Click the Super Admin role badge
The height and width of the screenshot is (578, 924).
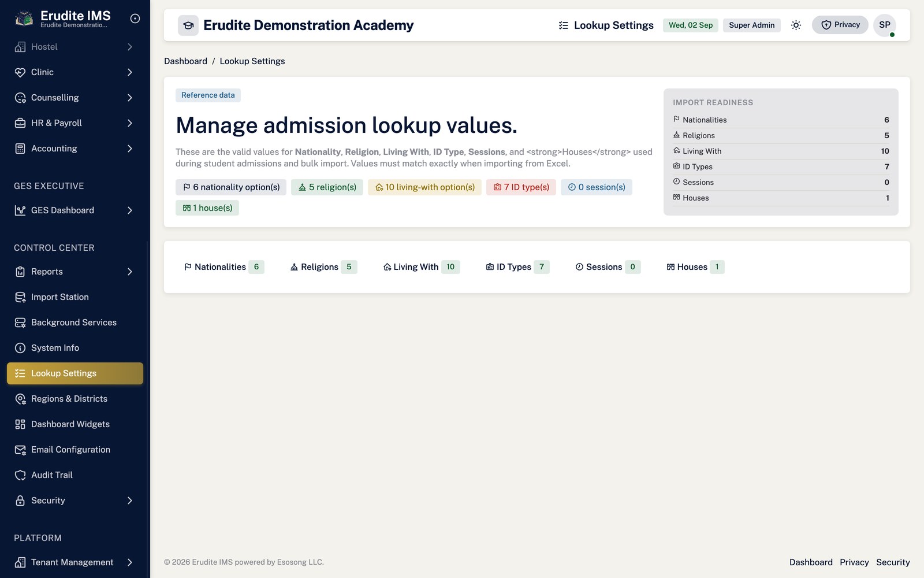coord(751,25)
